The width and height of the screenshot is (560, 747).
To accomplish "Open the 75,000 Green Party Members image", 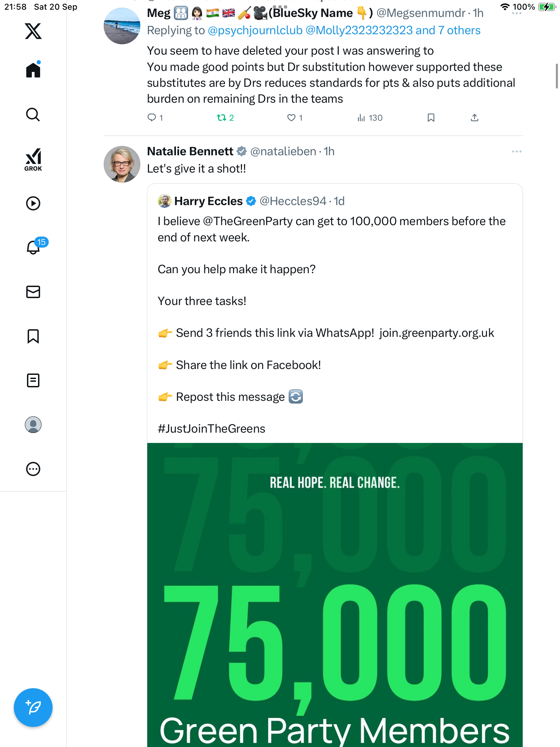I will pos(335,595).
